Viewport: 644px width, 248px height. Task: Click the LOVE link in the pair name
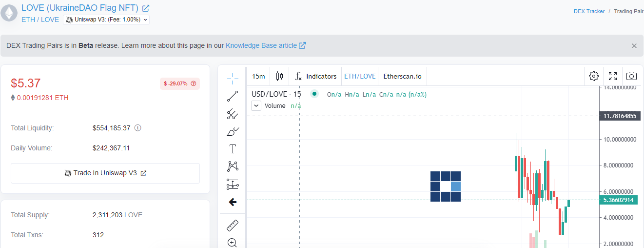(50, 20)
